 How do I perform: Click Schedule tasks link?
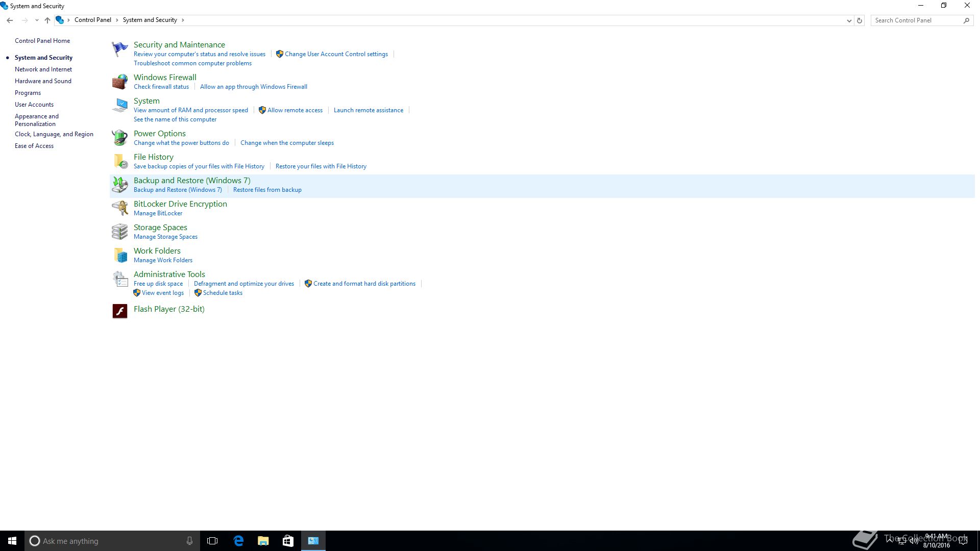click(x=223, y=293)
